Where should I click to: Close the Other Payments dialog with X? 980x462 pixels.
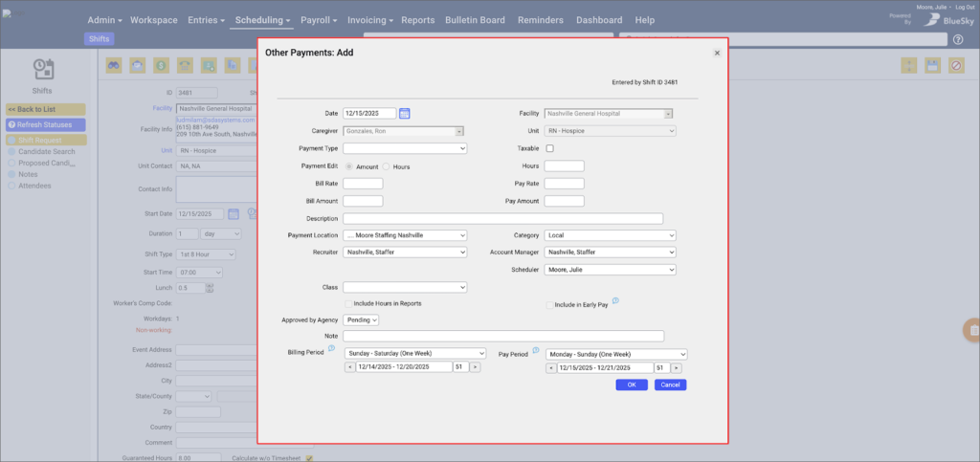tap(717, 54)
